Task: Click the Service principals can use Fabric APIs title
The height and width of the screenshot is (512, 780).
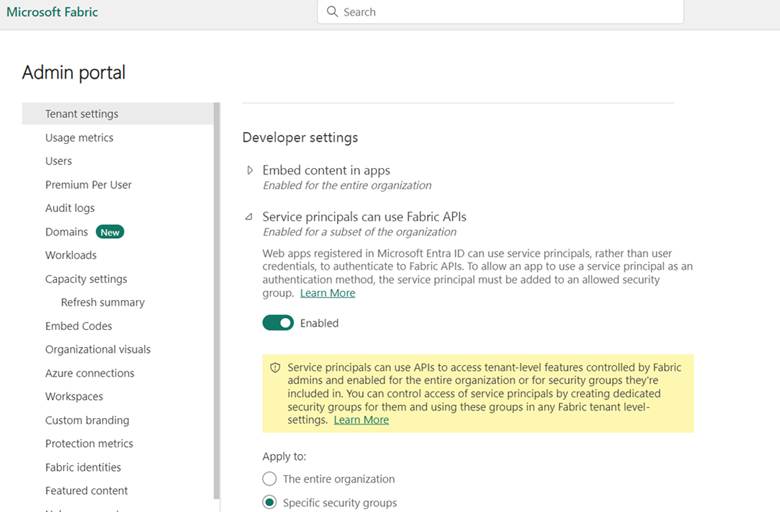Action: [364, 217]
